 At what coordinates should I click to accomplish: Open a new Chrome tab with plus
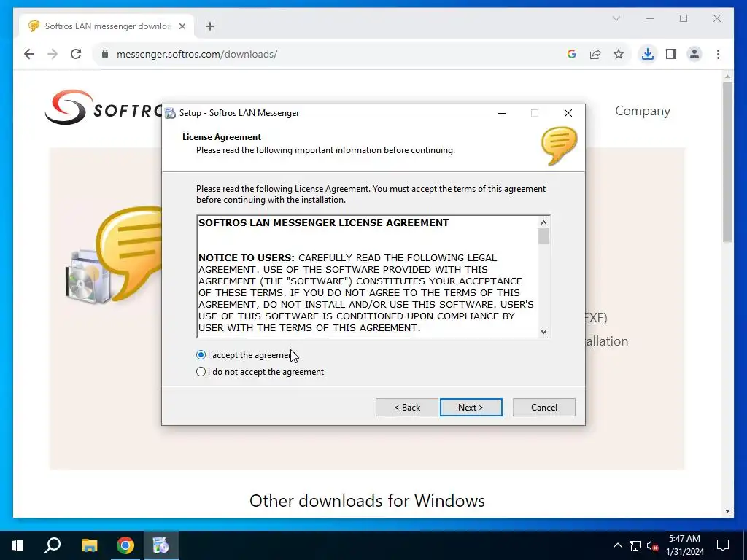pyautogui.click(x=209, y=26)
